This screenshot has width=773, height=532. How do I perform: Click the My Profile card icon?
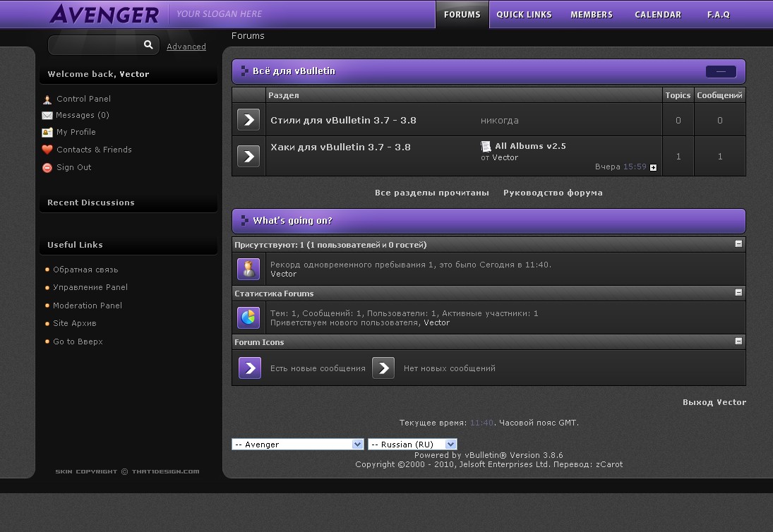tap(47, 133)
